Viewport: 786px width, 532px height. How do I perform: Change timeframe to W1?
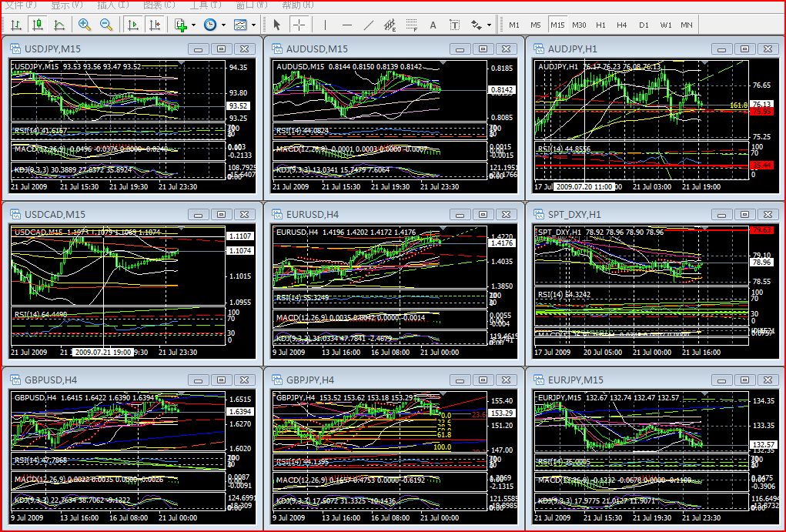point(666,25)
